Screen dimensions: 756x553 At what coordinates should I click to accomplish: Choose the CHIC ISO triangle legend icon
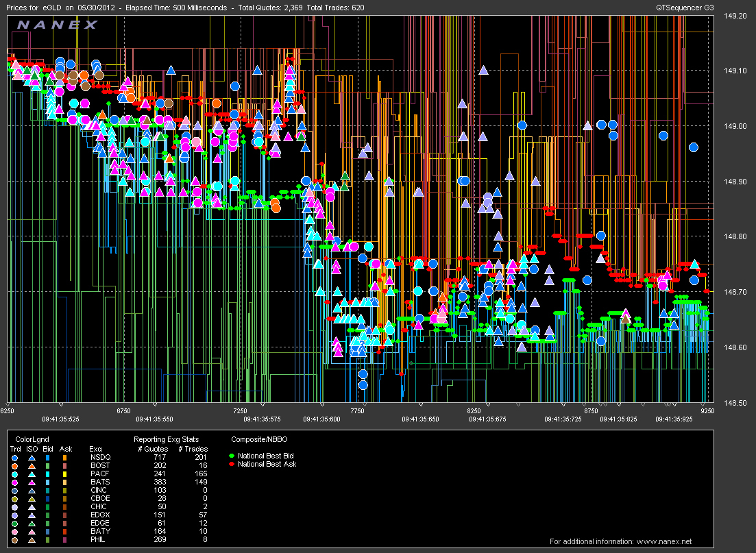tap(32, 506)
